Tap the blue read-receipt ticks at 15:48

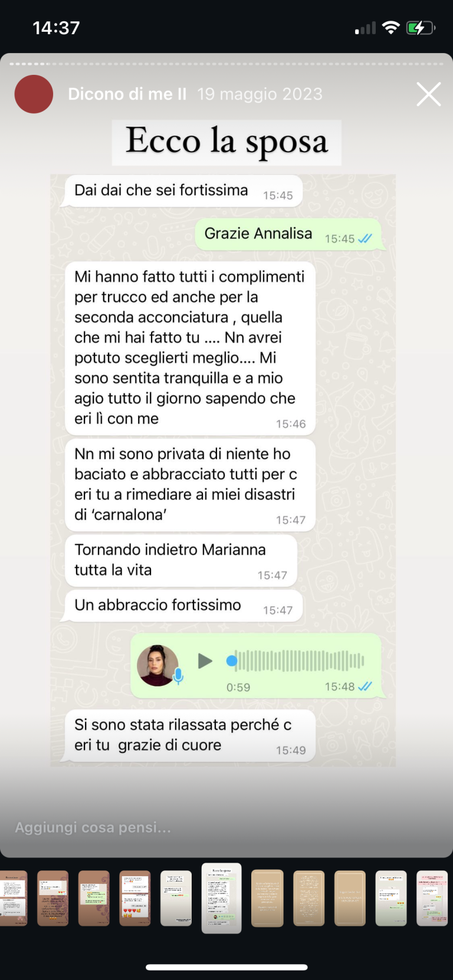click(365, 687)
